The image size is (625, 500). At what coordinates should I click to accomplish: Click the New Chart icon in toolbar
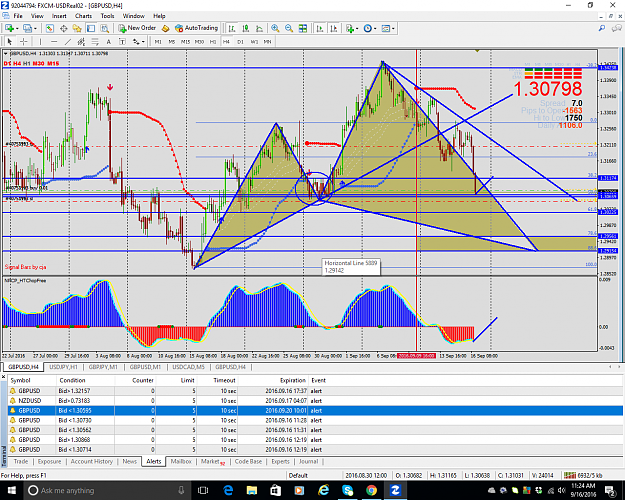(9, 28)
